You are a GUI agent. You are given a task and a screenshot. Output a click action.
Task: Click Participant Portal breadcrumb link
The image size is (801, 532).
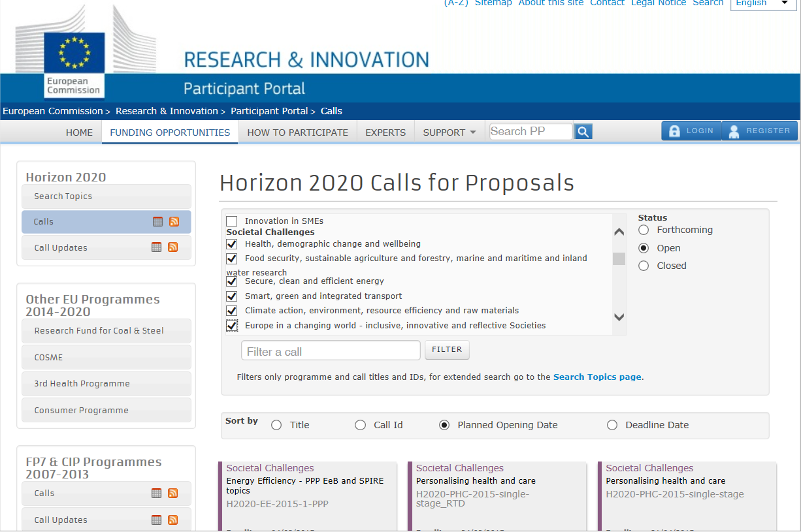point(269,111)
